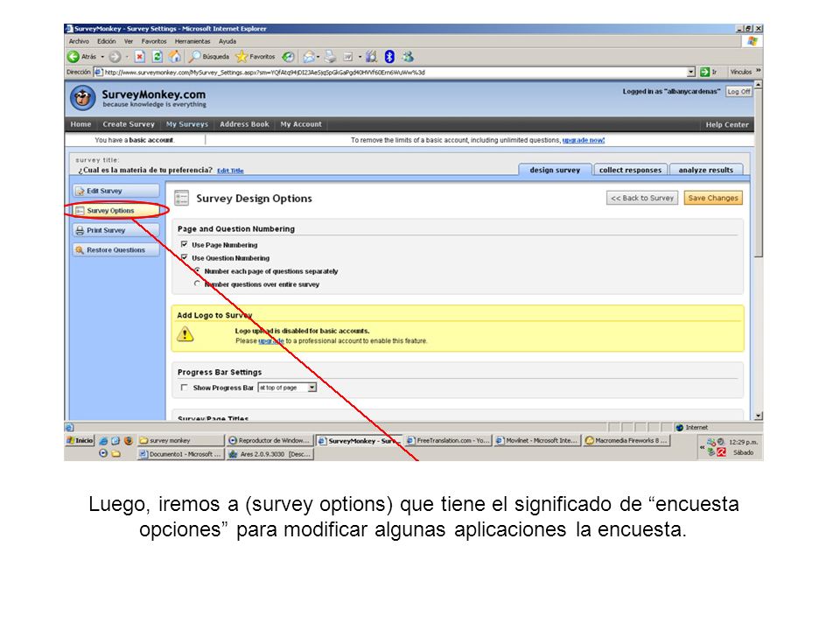840x630 pixels.
Task: Switch to Macromedia Fireworks 8 taskbar window
Action: [x=626, y=440]
